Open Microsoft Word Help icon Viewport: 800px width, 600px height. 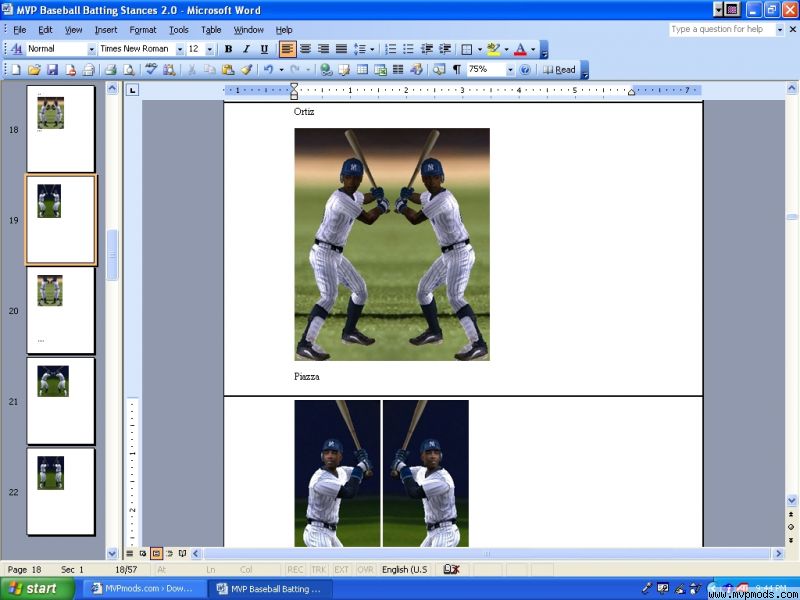(x=525, y=69)
